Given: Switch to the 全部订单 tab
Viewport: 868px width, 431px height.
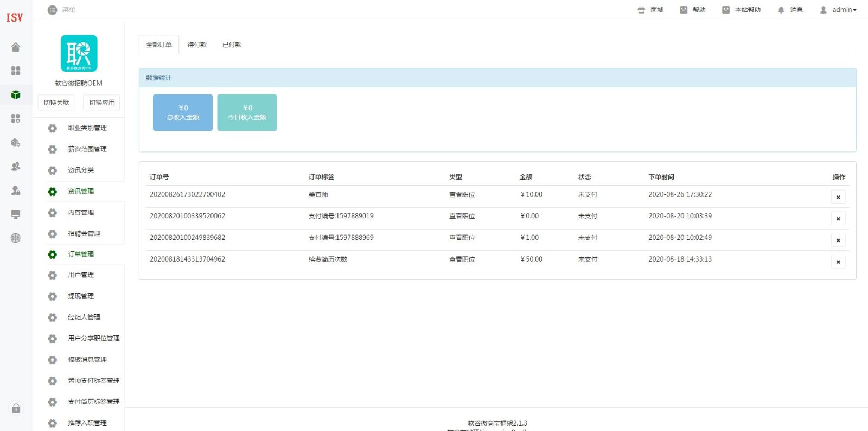Looking at the screenshot, I should 159,45.
